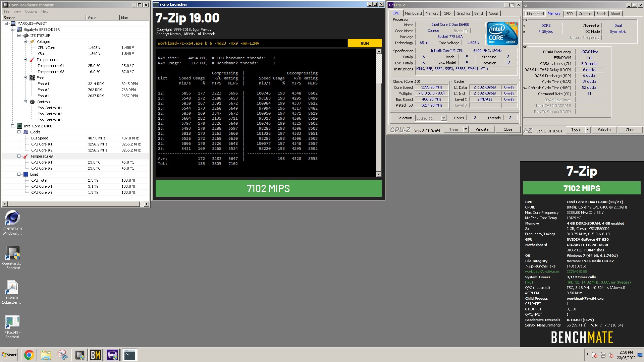Click horizontal scrollbar right arrow in Hardware Monitor
The height and width of the screenshot is (362, 644).
point(146,204)
